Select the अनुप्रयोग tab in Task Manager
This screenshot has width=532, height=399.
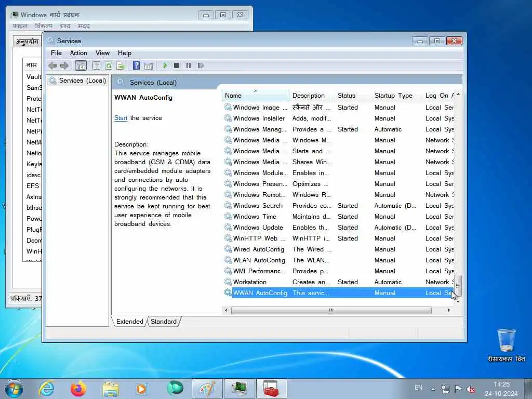pyautogui.click(x=27, y=42)
